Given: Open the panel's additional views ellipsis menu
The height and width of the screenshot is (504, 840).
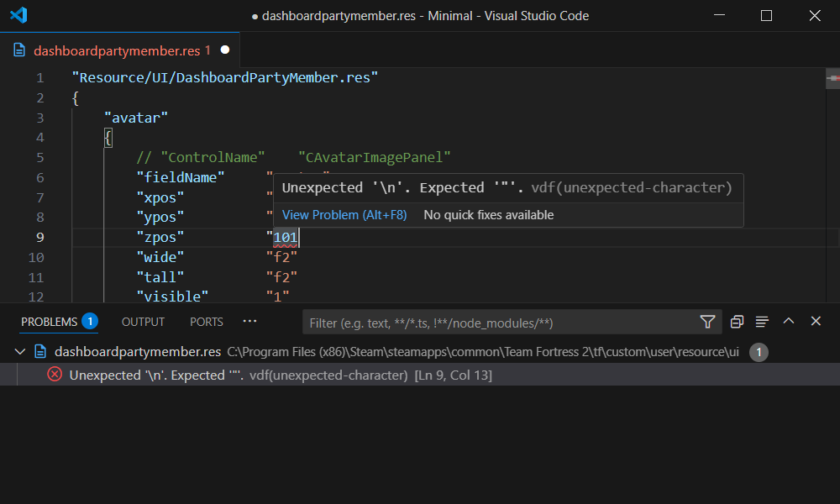Looking at the screenshot, I should click(x=249, y=322).
